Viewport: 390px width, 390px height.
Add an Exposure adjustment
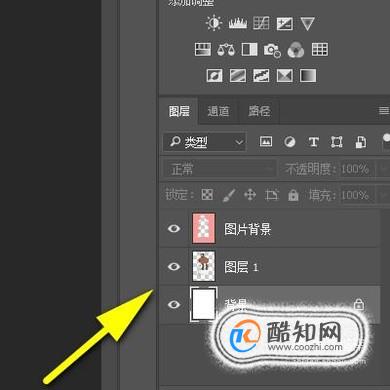pyautogui.click(x=285, y=24)
